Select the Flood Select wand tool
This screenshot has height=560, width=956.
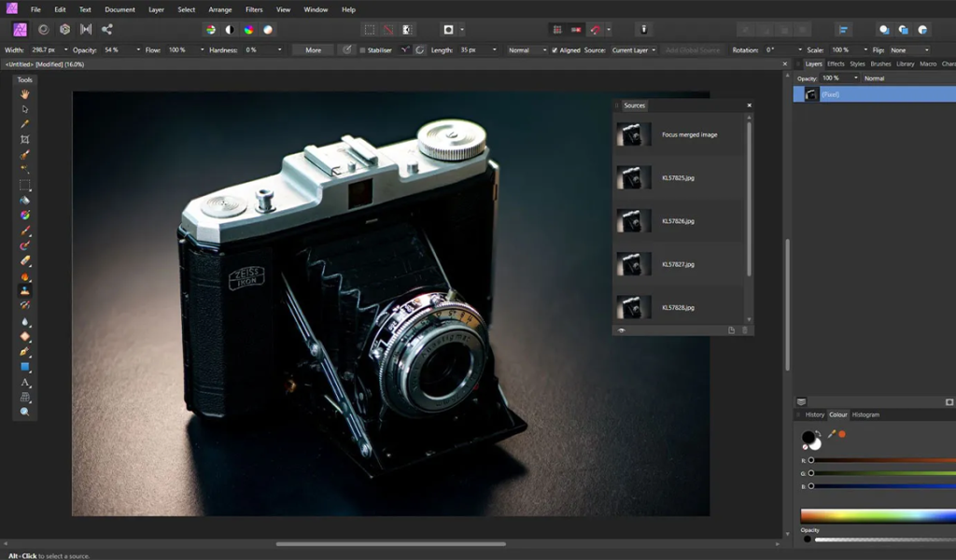pos(25,170)
